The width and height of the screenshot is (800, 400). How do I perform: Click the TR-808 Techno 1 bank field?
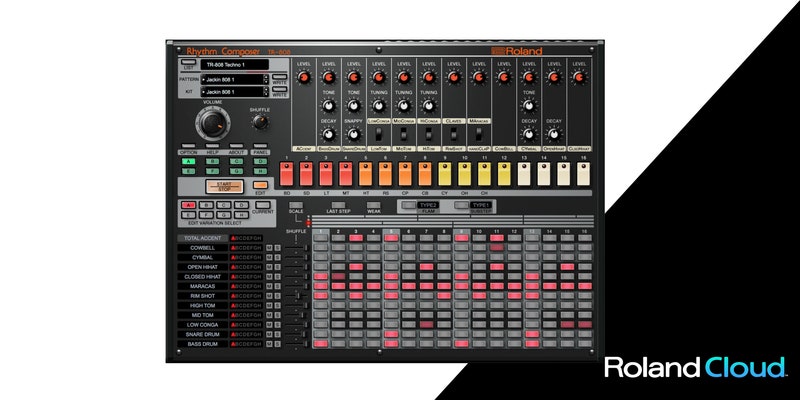[x=234, y=65]
